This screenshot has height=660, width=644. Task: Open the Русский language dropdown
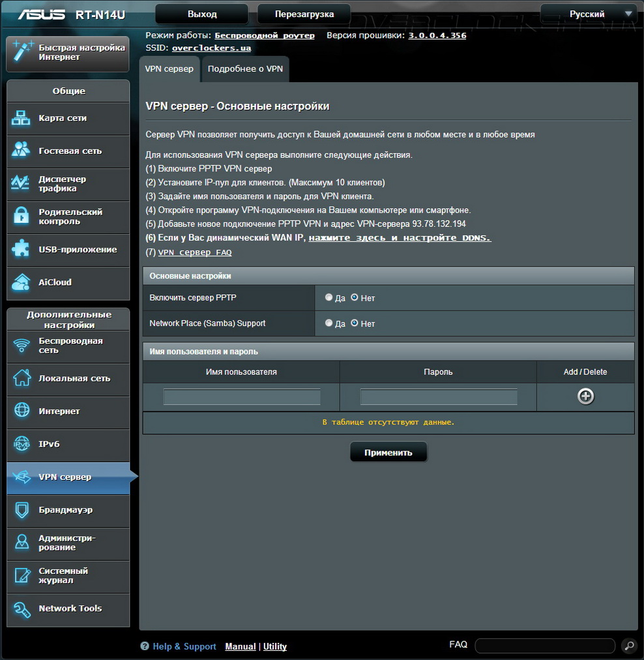pos(589,14)
